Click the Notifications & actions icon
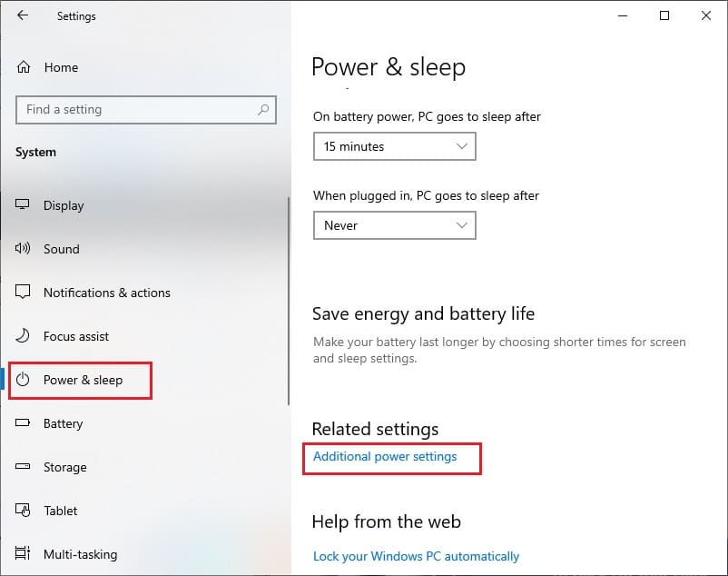This screenshot has height=576, width=728. pos(25,293)
